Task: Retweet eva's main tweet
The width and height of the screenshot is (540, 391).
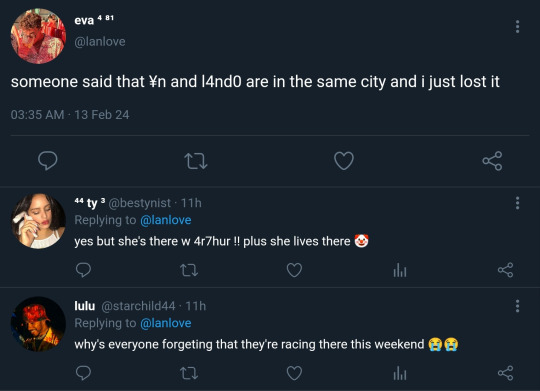Action: (196, 161)
